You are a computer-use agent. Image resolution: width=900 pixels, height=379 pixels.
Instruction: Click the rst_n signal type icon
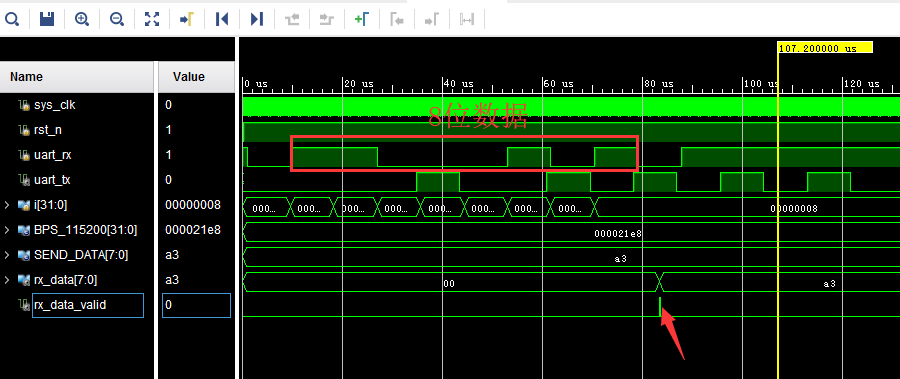pos(24,130)
